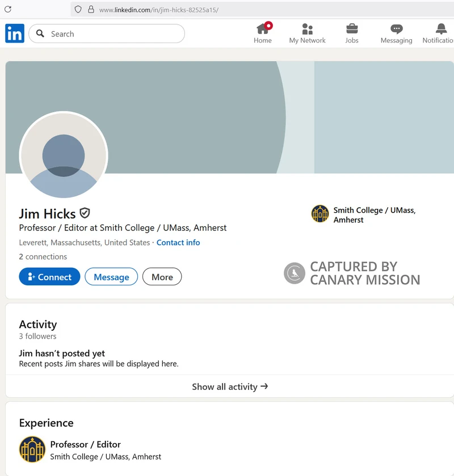View the 2 connections link
Viewport: 454px width, 476px height.
point(43,257)
